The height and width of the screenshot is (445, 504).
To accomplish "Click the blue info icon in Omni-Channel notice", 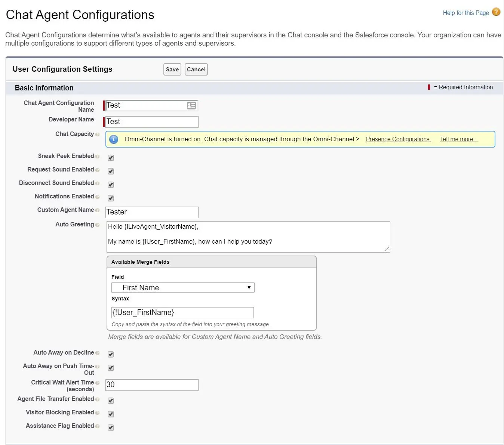I will (114, 139).
